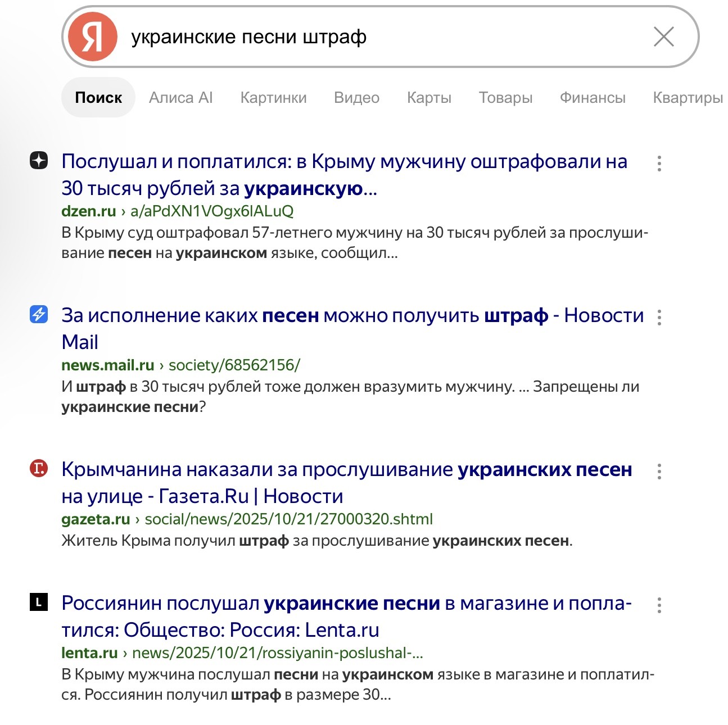Click the lenta.ru green URL breadcrumb
The width and height of the screenshot is (728, 725).
point(242,653)
